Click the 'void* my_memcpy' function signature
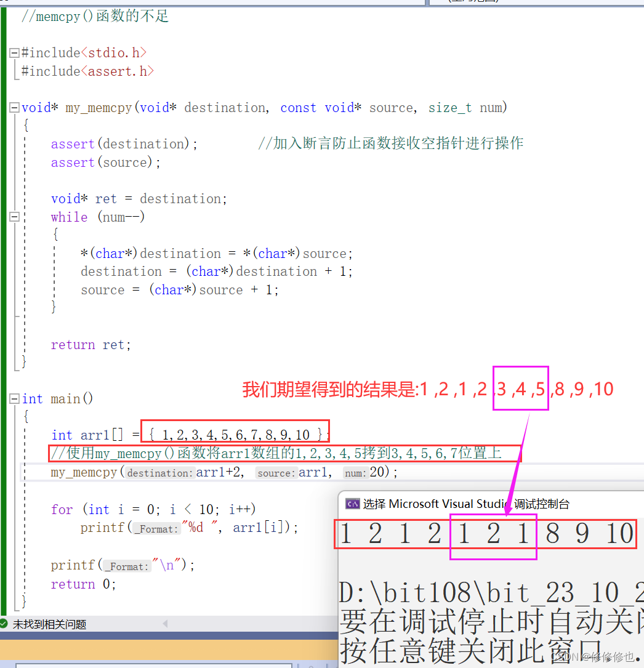The width and height of the screenshot is (644, 668). click(264, 107)
